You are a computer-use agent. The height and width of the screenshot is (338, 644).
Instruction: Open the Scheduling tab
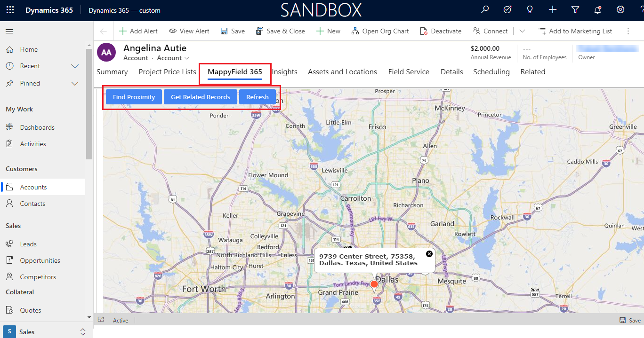[491, 72]
